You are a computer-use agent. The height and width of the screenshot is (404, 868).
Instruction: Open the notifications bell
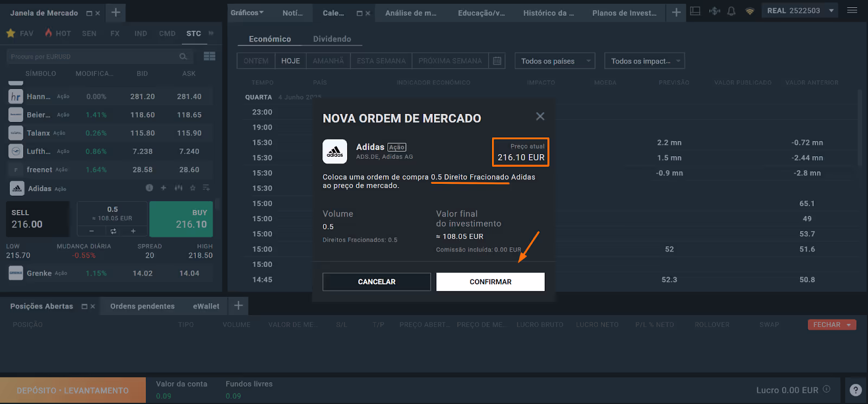731,11
